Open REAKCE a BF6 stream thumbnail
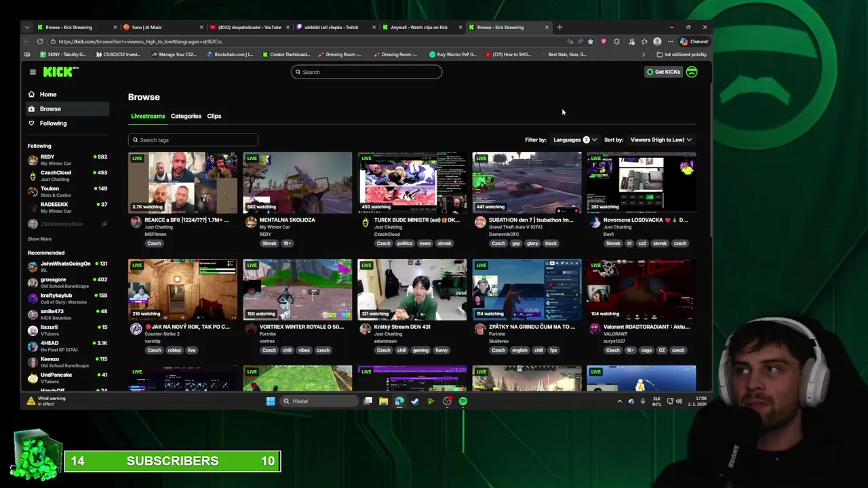 pyautogui.click(x=182, y=182)
